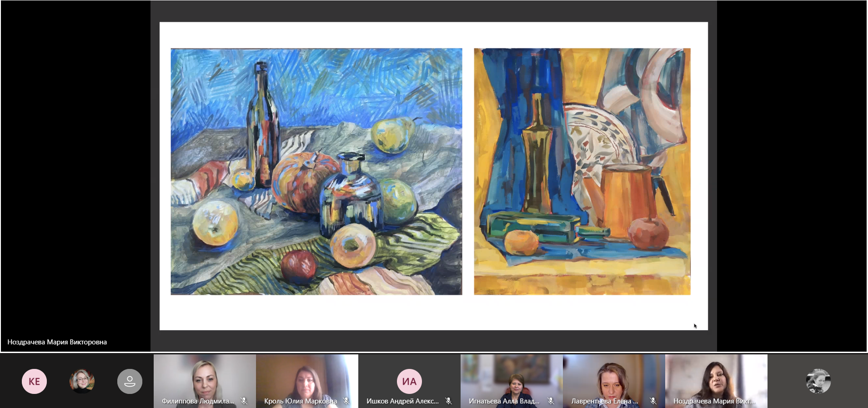This screenshot has width=868, height=408.
Task: Click muted mic icon on Кроль Юлия Марковна tile
Action: tap(346, 401)
